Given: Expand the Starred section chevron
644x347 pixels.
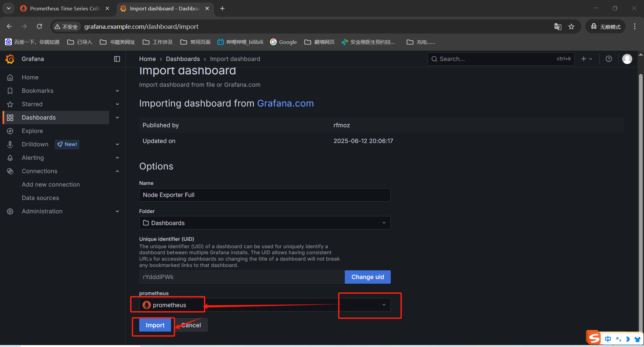Looking at the screenshot, I should (x=117, y=104).
